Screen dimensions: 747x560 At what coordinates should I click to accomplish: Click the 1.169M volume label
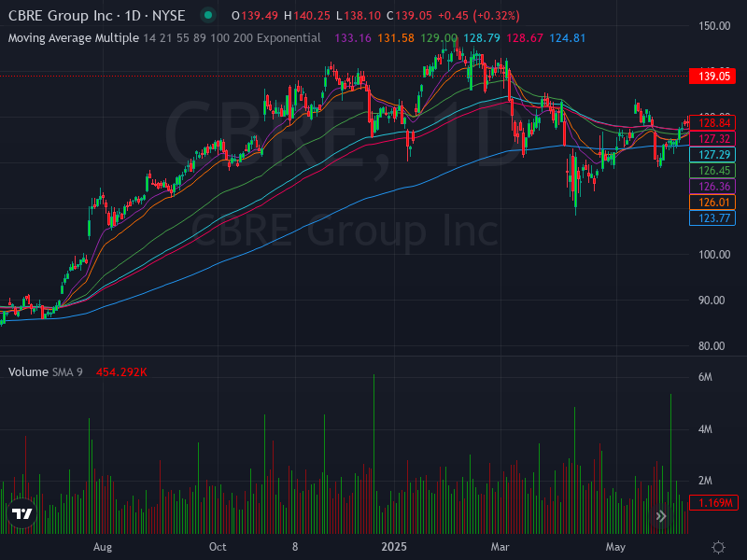pos(713,502)
